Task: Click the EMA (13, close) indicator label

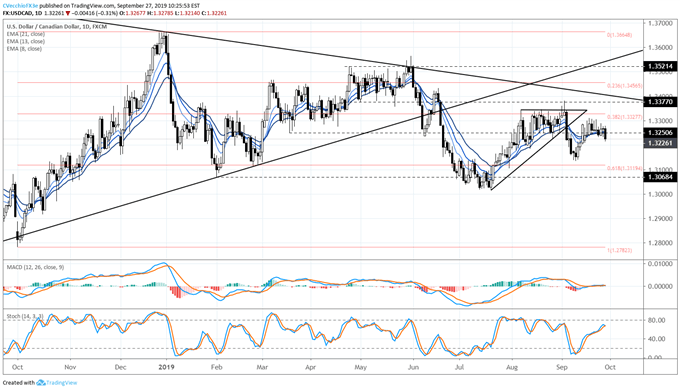Action: coord(25,41)
